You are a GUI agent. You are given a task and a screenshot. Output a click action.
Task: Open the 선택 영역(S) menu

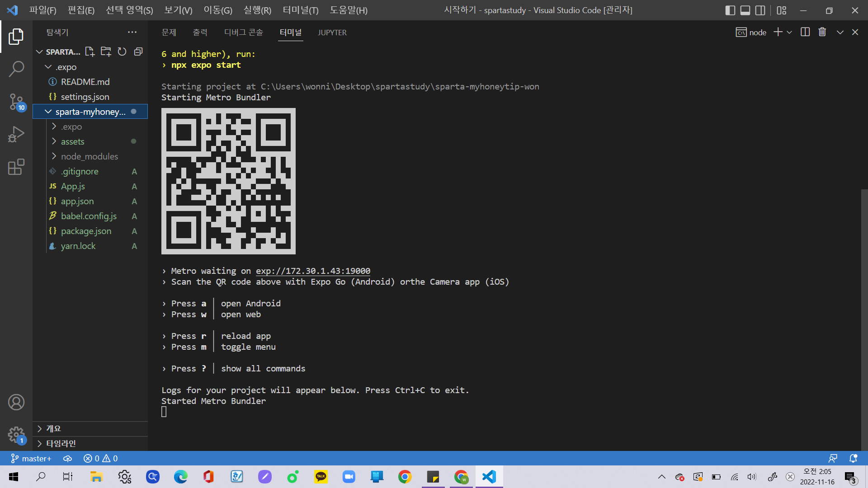[129, 10]
